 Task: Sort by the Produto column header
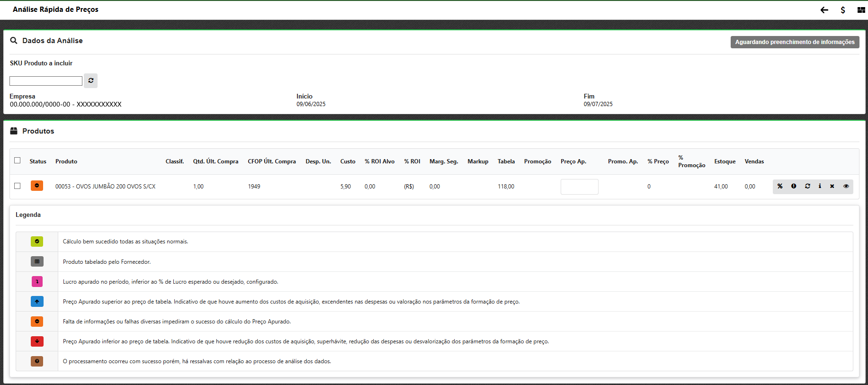[66, 161]
